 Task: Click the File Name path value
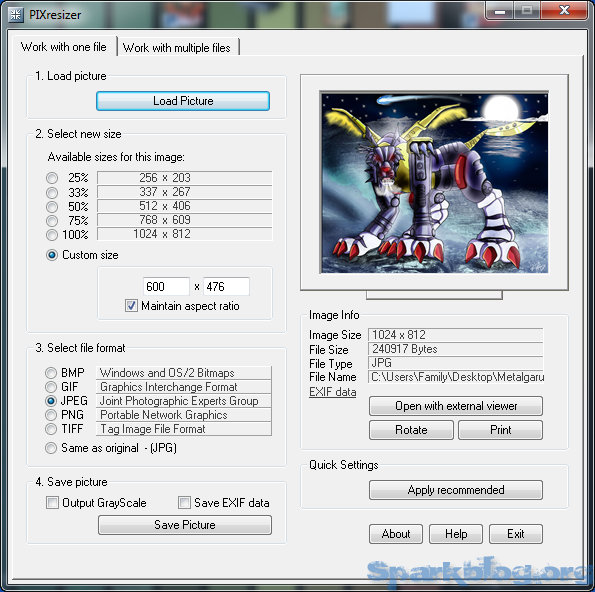[x=455, y=377]
